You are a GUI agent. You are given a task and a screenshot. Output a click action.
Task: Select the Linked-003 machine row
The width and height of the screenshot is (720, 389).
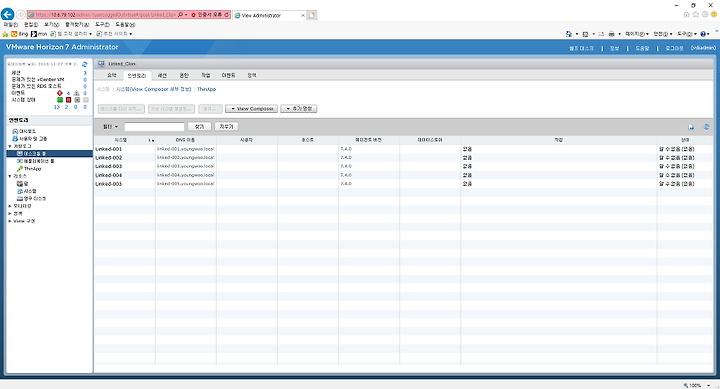(404, 166)
